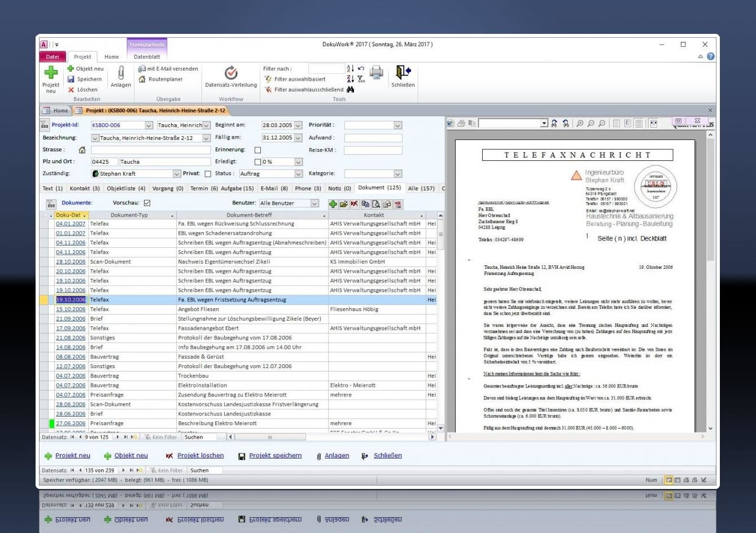Open the Datei ribbon tab

click(53, 56)
